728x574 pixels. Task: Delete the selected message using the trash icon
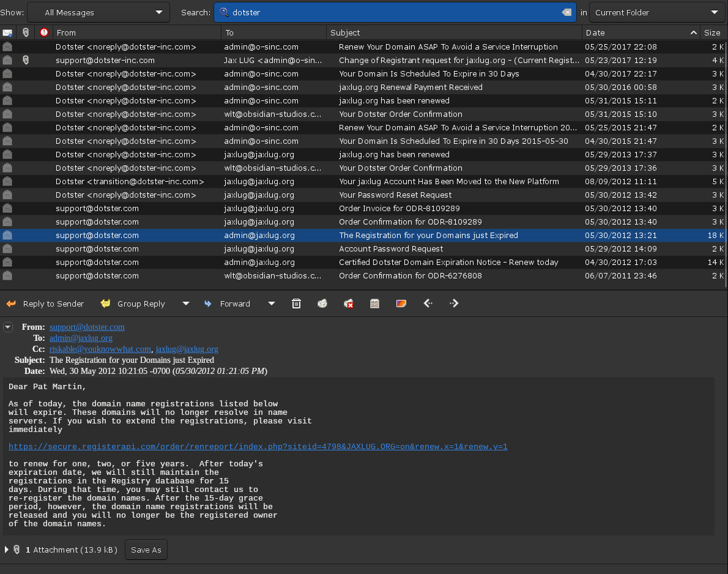point(296,303)
